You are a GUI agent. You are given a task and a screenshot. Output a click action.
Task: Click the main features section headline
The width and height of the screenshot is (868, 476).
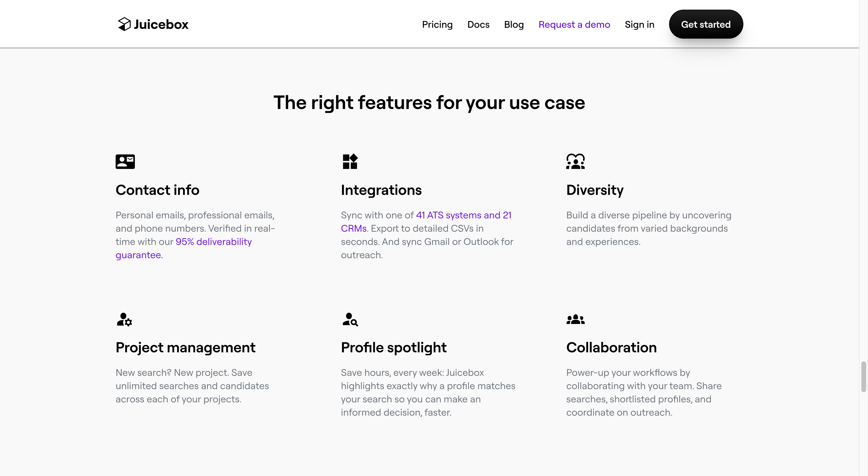pos(429,102)
